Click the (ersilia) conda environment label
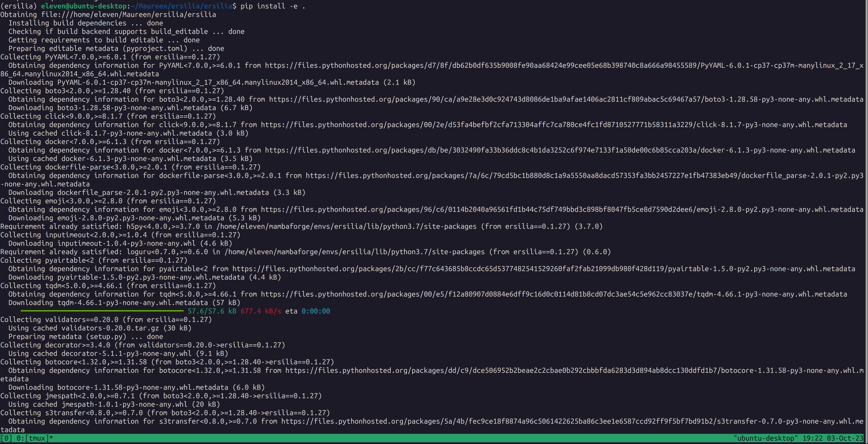868x444 pixels. [18, 6]
